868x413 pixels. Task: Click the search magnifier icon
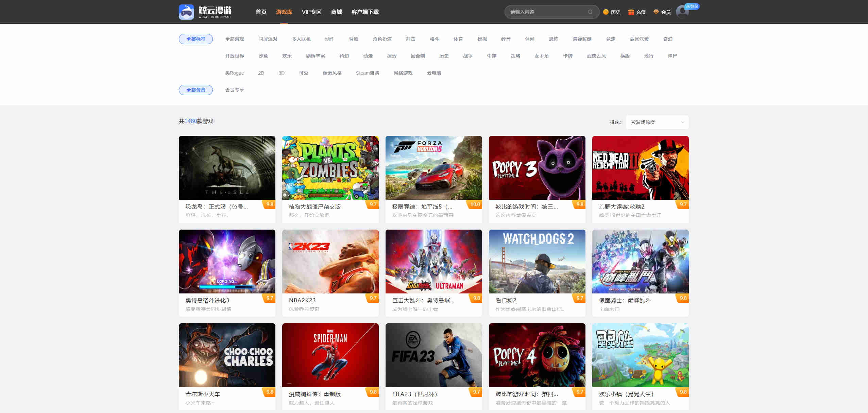(x=590, y=12)
